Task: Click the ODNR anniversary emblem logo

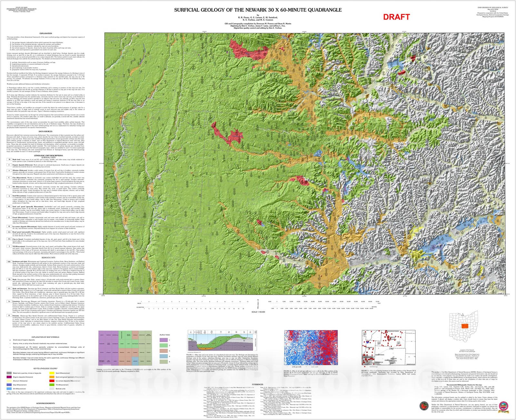Action: [x=503, y=406]
